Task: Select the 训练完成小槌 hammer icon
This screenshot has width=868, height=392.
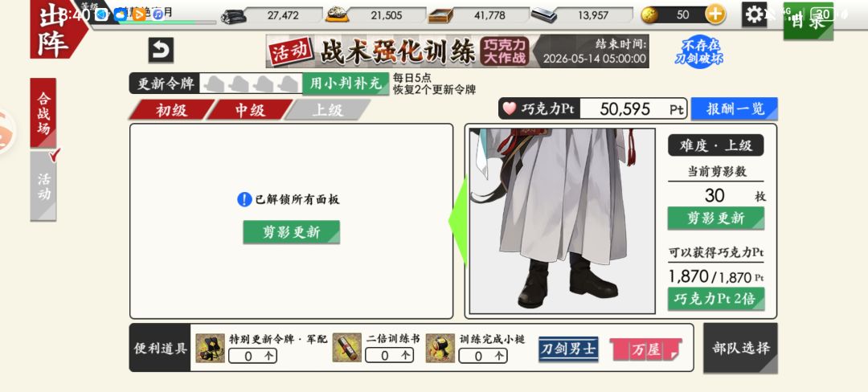Action: pyautogui.click(x=440, y=349)
